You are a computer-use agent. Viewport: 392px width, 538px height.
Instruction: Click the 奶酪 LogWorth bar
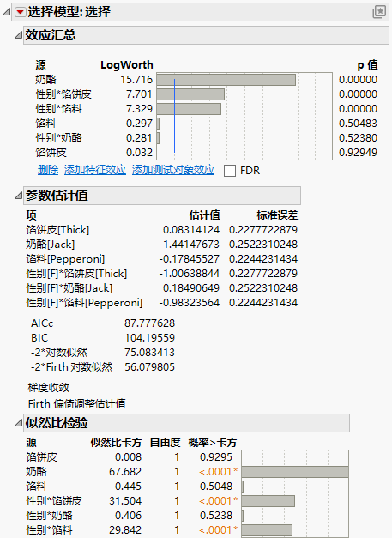[x=226, y=80]
